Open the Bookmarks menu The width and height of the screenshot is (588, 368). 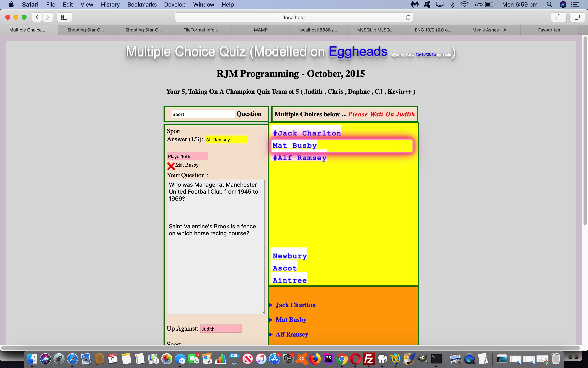(142, 4)
